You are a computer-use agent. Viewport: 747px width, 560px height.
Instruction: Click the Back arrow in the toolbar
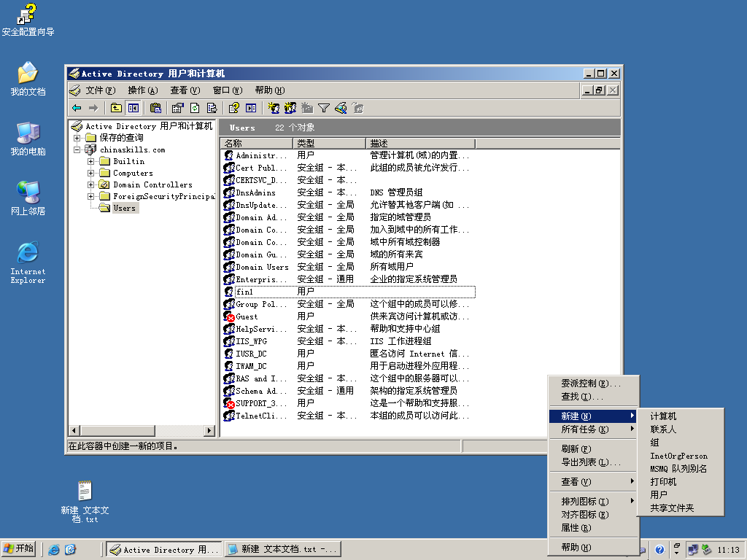coord(77,108)
